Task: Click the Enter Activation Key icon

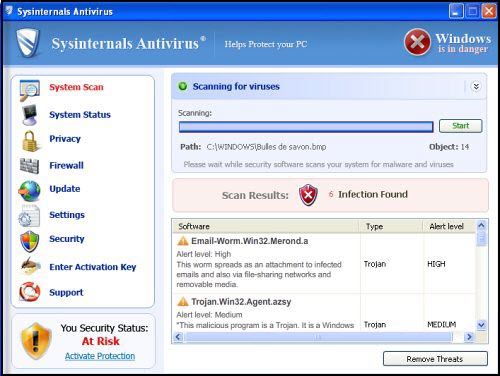Action: [30, 266]
